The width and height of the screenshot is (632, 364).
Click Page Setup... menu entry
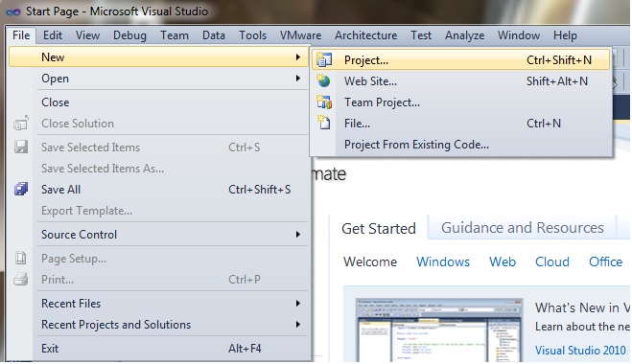point(159,258)
